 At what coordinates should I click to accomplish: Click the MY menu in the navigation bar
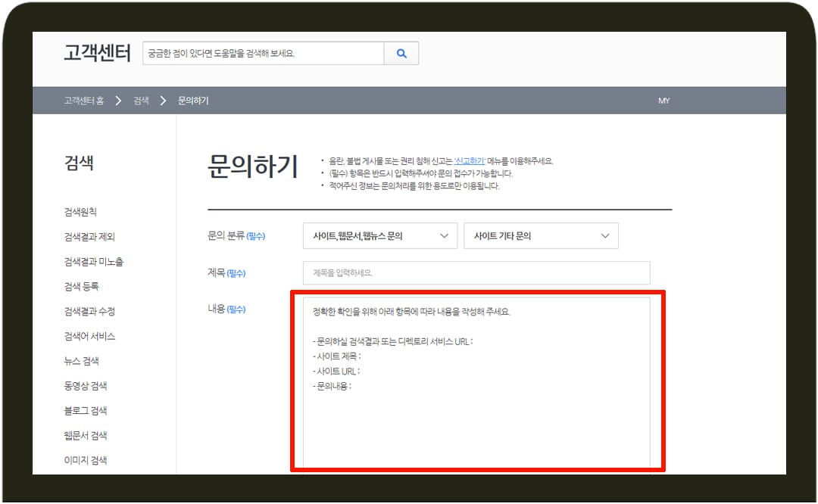(x=663, y=100)
